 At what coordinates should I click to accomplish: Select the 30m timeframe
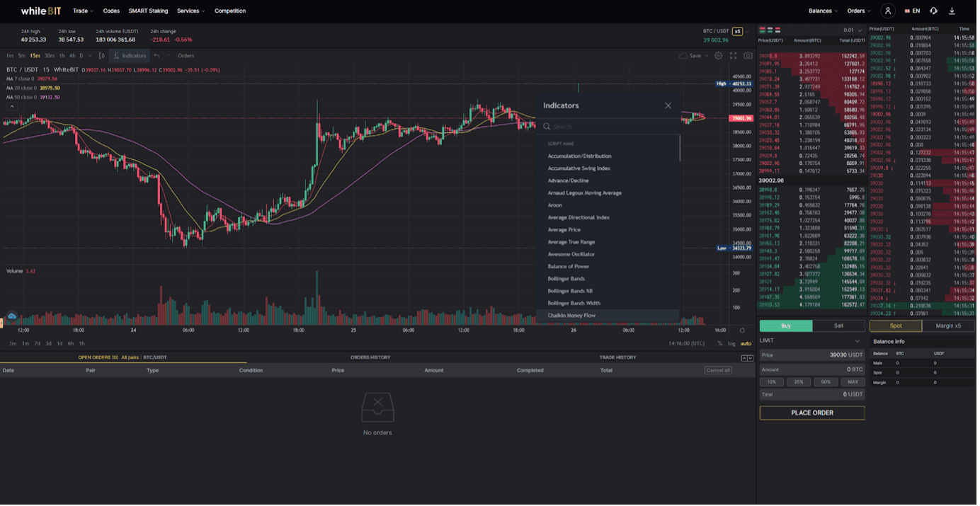[50, 55]
